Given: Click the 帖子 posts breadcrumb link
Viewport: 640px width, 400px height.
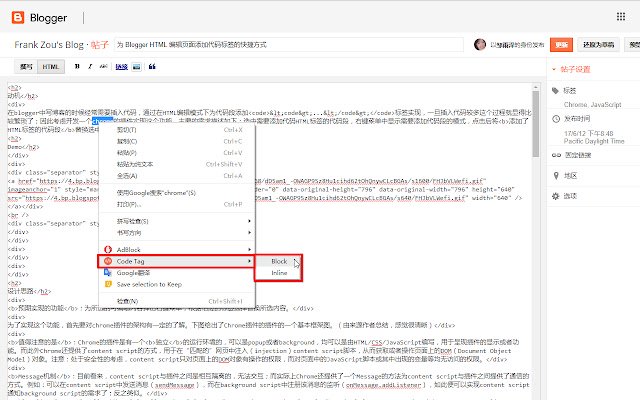Looking at the screenshot, I should [x=99, y=44].
